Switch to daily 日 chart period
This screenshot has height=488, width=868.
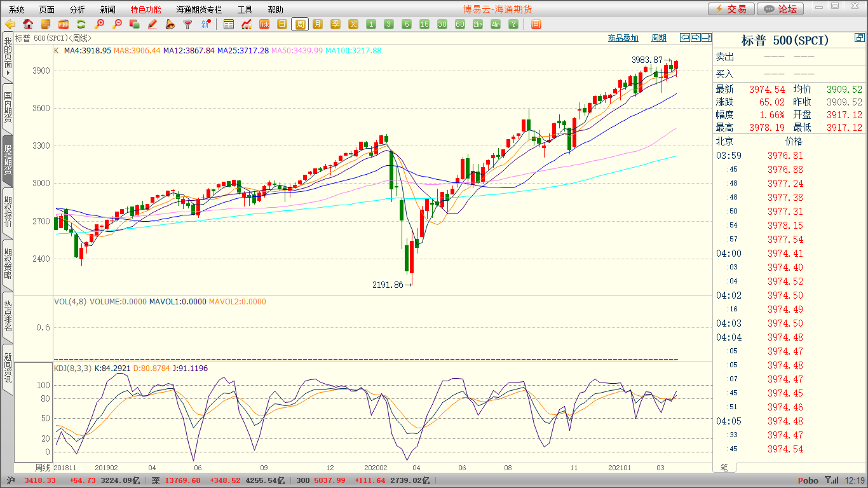pyautogui.click(x=282, y=24)
